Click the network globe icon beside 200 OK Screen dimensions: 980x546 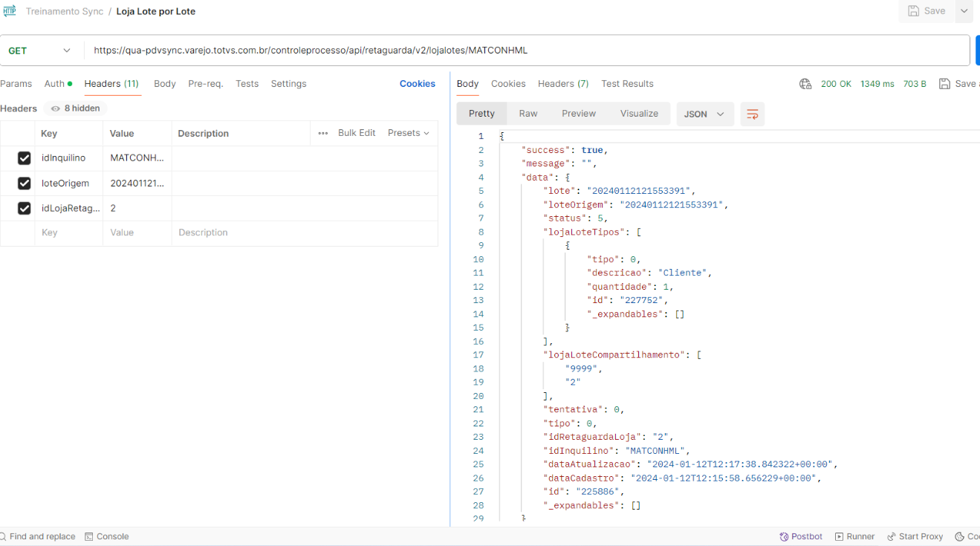click(x=805, y=84)
